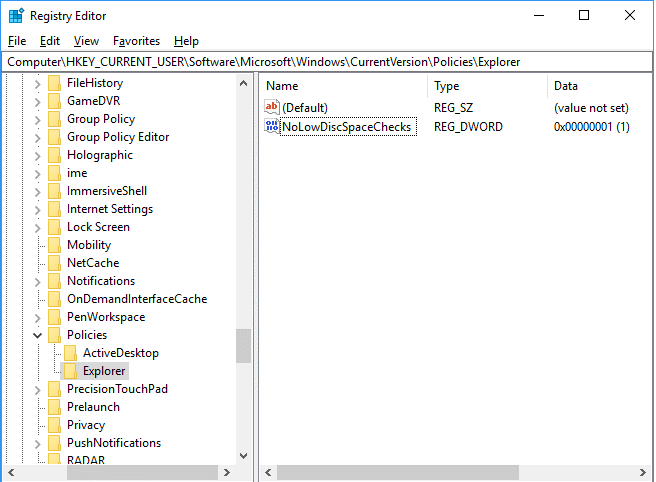Select the ImmersiveShell folder icon
This screenshot has width=656, height=482.
pyautogui.click(x=54, y=191)
